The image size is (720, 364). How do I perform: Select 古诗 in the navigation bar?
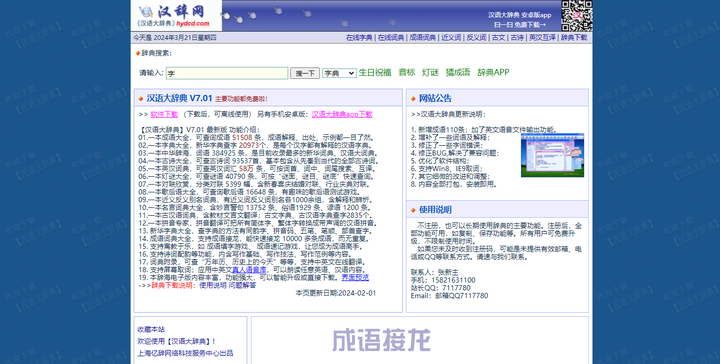pos(517,38)
